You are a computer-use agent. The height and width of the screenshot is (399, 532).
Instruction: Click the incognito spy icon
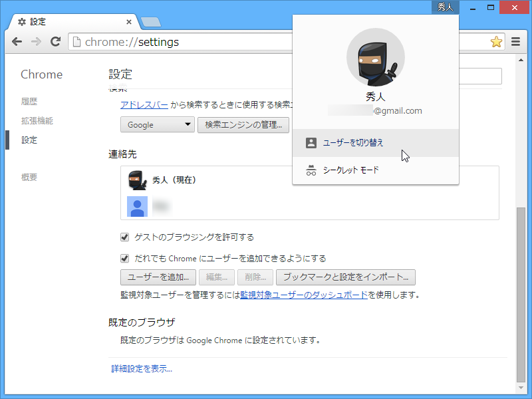[x=311, y=170]
